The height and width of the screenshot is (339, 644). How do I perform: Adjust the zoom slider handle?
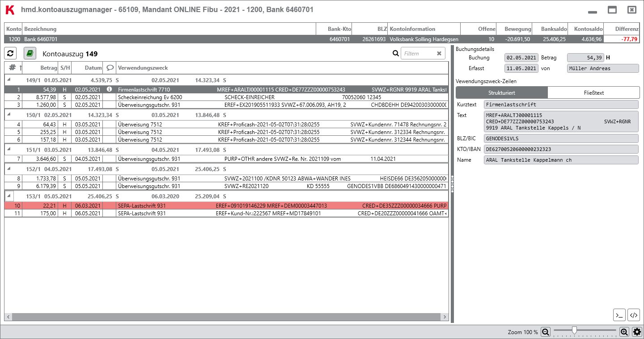(574, 331)
